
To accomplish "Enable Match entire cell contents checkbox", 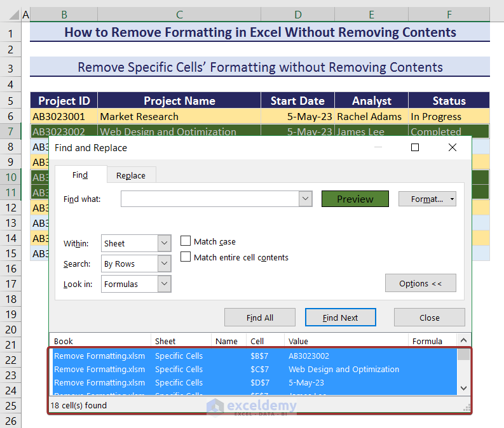I will pos(186,257).
